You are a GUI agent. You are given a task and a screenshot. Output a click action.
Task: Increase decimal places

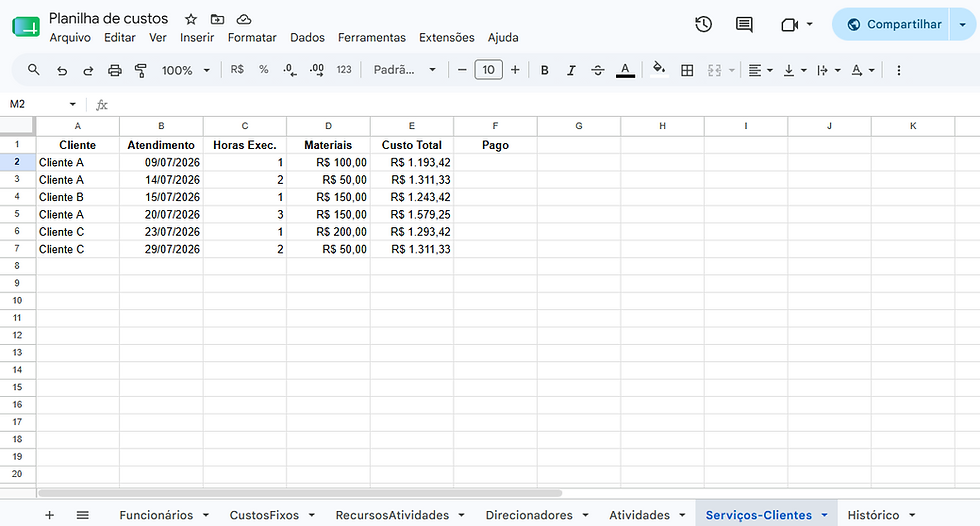(317, 70)
